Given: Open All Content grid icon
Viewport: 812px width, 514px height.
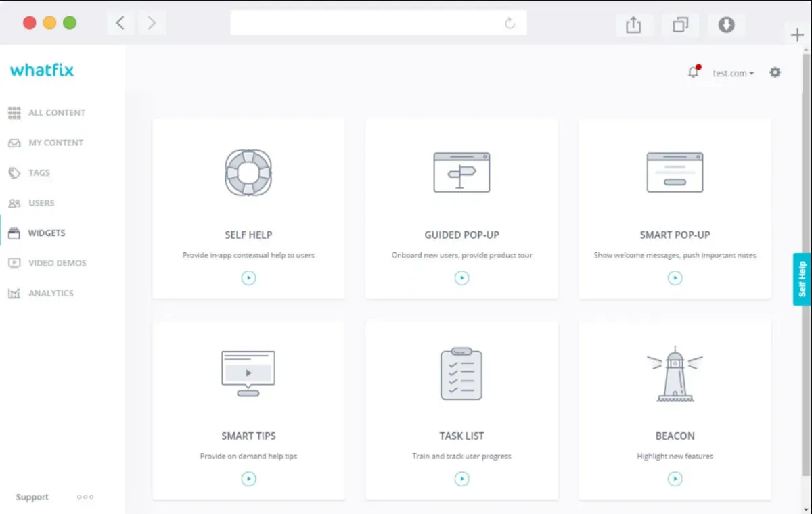Looking at the screenshot, I should 14,113.
